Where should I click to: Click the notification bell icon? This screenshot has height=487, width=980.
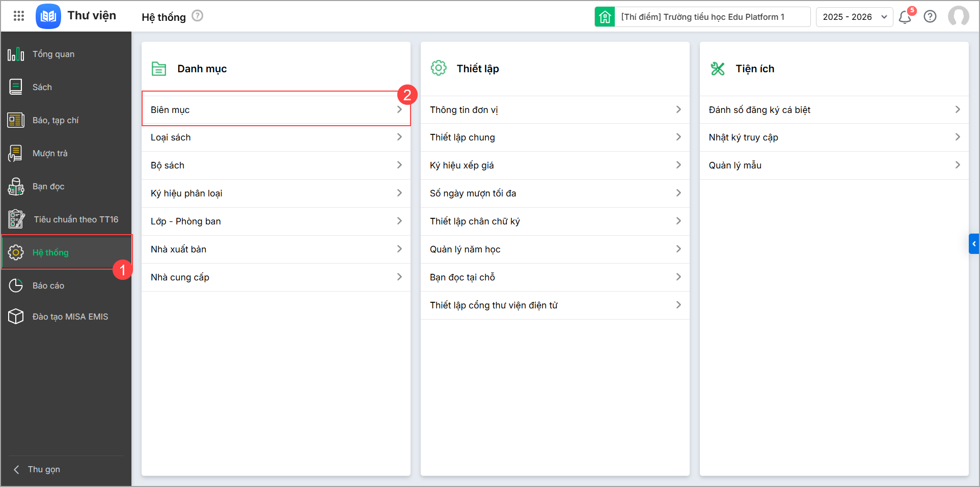tap(905, 17)
